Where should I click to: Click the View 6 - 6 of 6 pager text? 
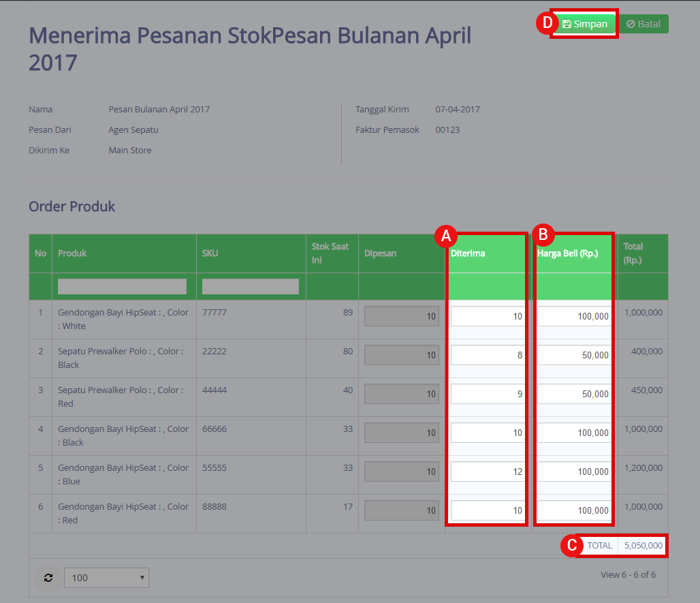[628, 575]
